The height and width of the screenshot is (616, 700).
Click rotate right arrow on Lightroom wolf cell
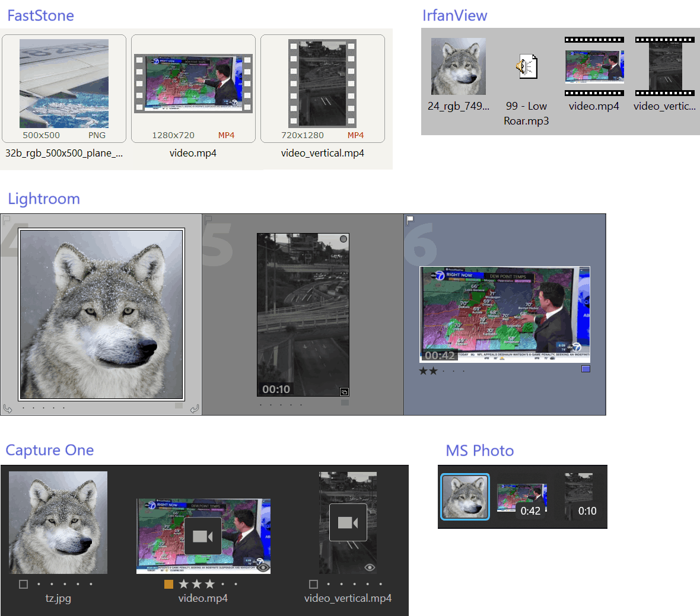(x=195, y=408)
